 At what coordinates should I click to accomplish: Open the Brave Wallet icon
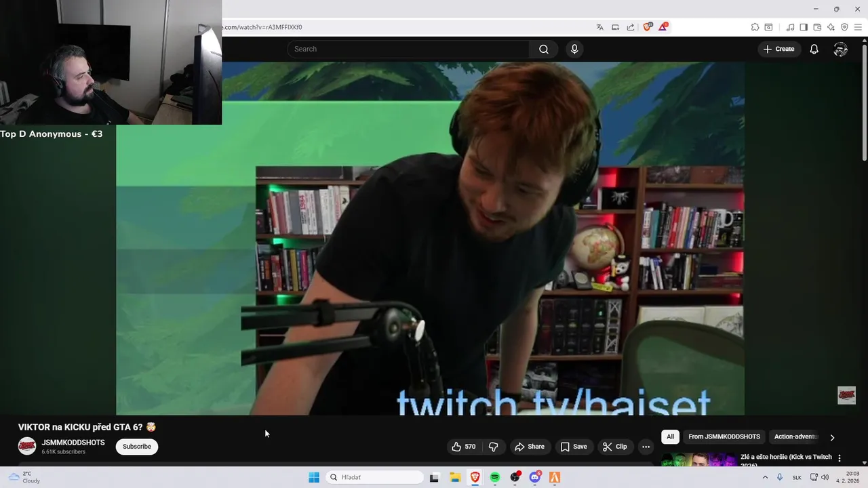(817, 27)
